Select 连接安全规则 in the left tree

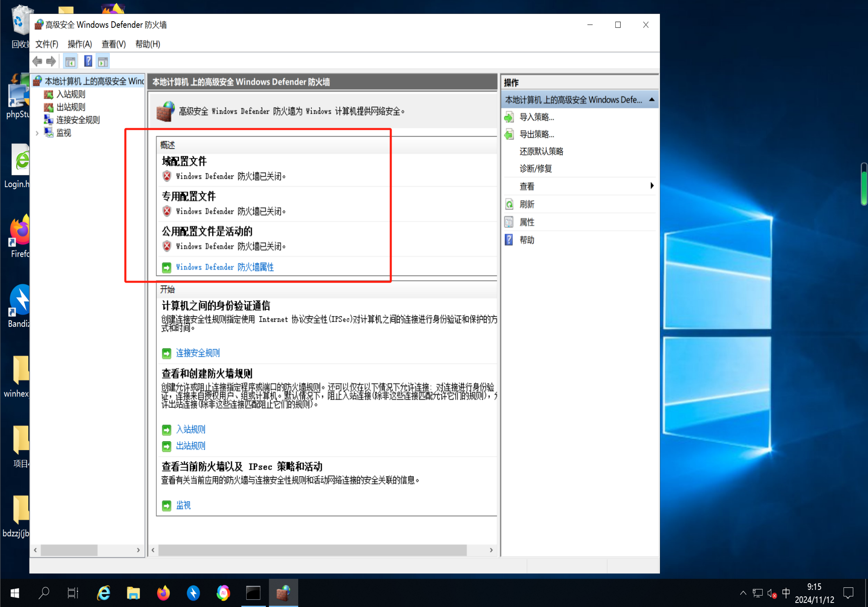78,120
